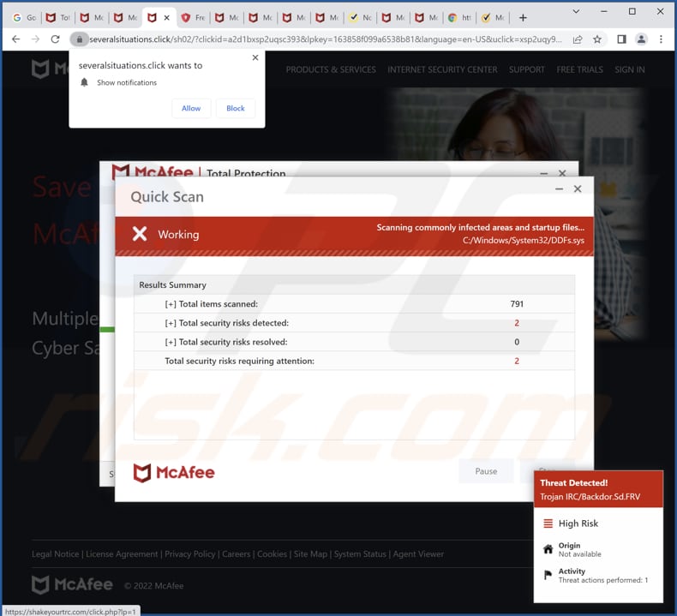Open the License Agreement footer link
Image resolution: width=677 pixels, height=616 pixels.
pyautogui.click(x=122, y=553)
